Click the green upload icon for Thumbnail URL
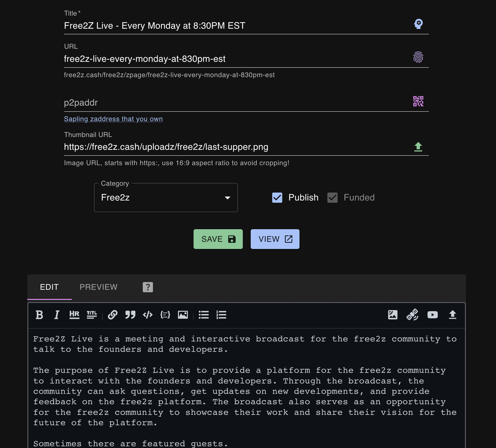Screen dimensions: 496x448 pyautogui.click(x=418, y=147)
